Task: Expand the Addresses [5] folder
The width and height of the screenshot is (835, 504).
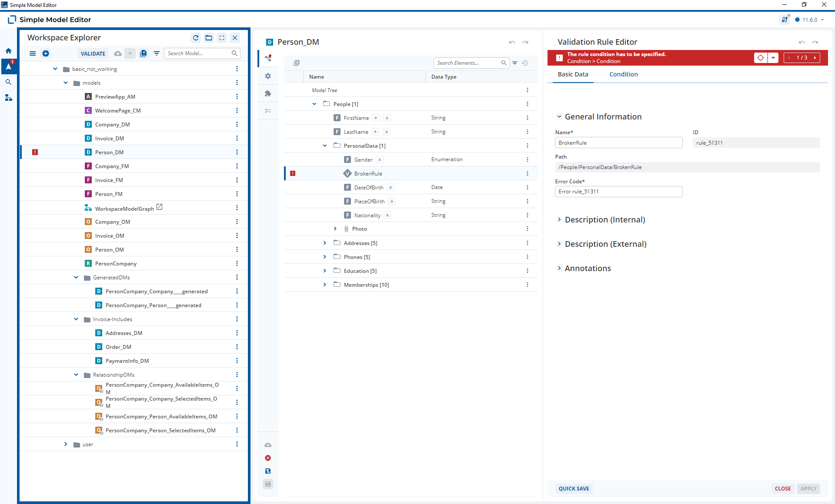Action: tap(324, 243)
